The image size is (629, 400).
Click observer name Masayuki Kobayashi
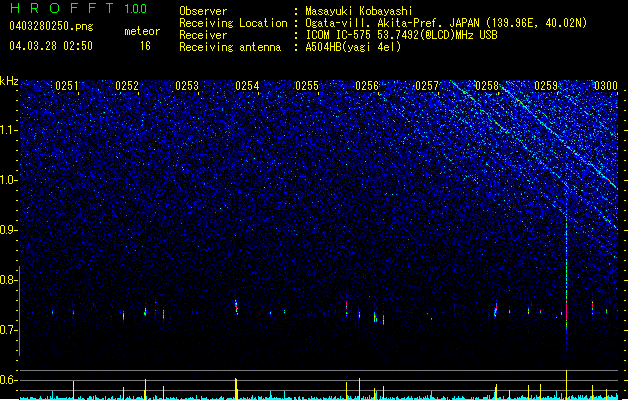coord(359,11)
